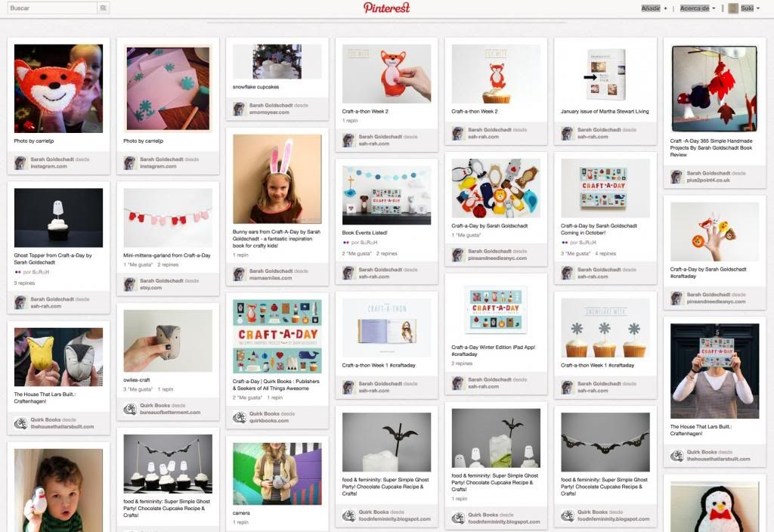Click Suki's profile avatar in header
This screenshot has width=774, height=532.
(733, 8)
